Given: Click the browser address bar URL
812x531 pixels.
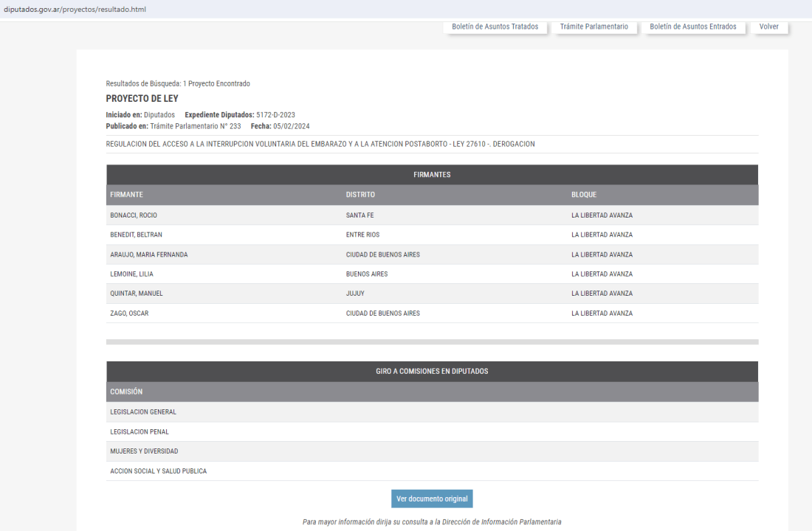Looking at the screenshot, I should click(74, 9).
